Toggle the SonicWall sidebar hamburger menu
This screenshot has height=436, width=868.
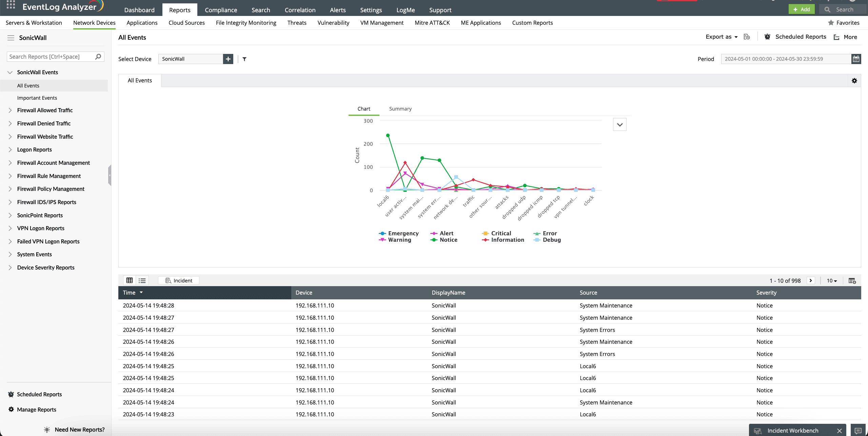(x=11, y=38)
